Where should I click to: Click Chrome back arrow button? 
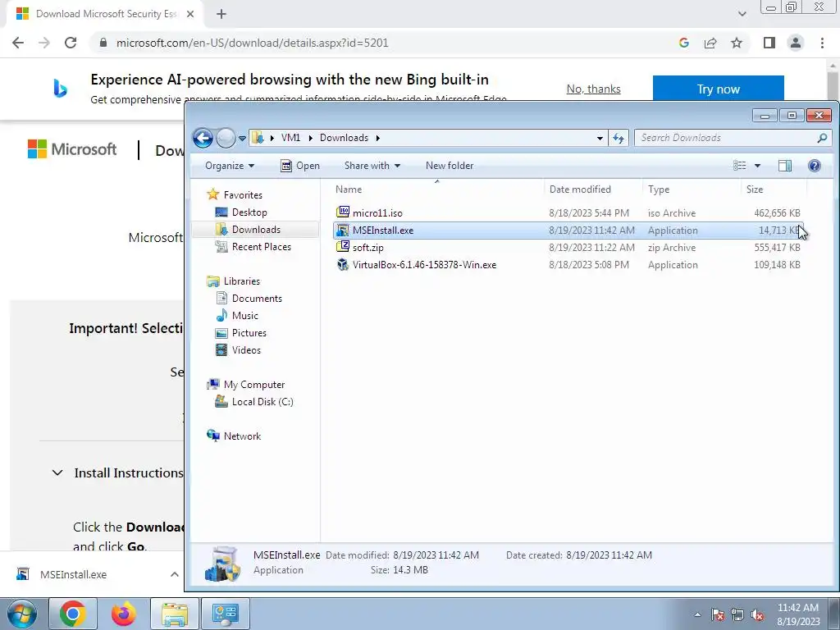tap(18, 43)
